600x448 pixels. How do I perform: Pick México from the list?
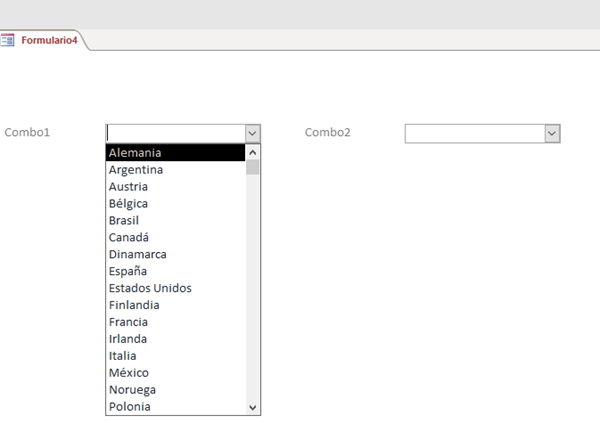(x=176, y=373)
